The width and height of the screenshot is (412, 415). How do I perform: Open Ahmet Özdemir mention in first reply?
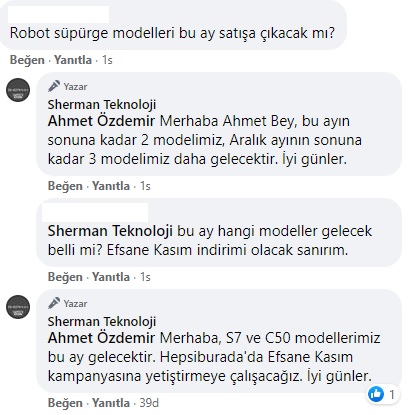coord(101,121)
